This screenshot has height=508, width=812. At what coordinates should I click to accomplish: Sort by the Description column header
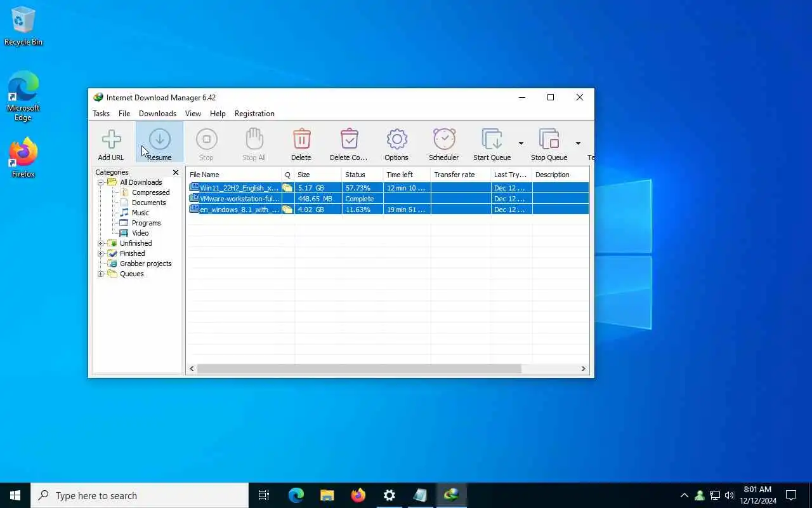[x=561, y=175]
